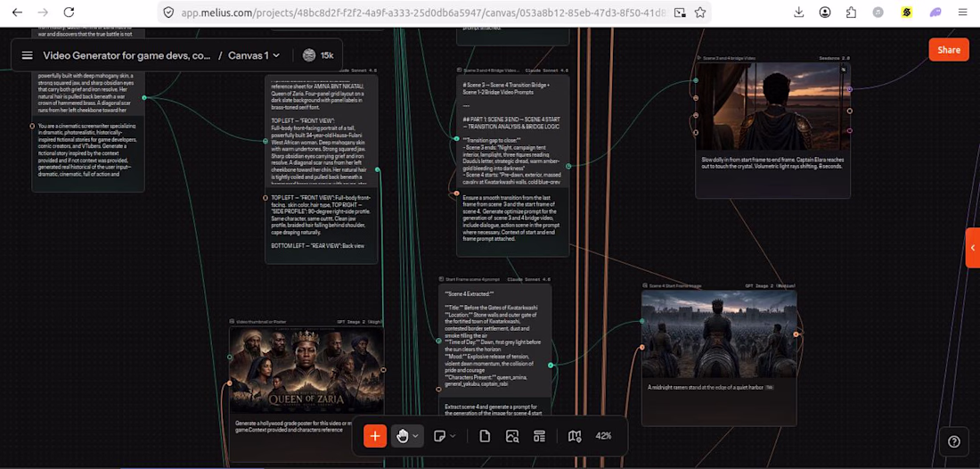This screenshot has width=980, height=469.
Task: Click the orange Share button
Action: coord(949,50)
